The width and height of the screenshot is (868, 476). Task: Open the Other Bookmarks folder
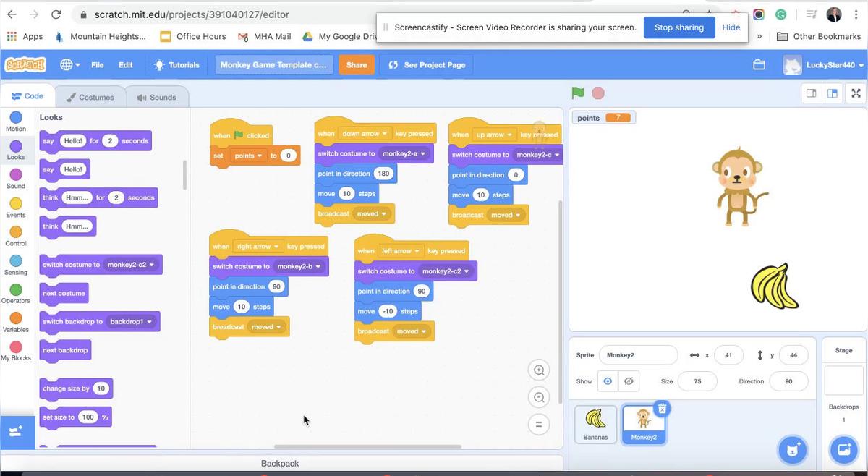point(818,36)
